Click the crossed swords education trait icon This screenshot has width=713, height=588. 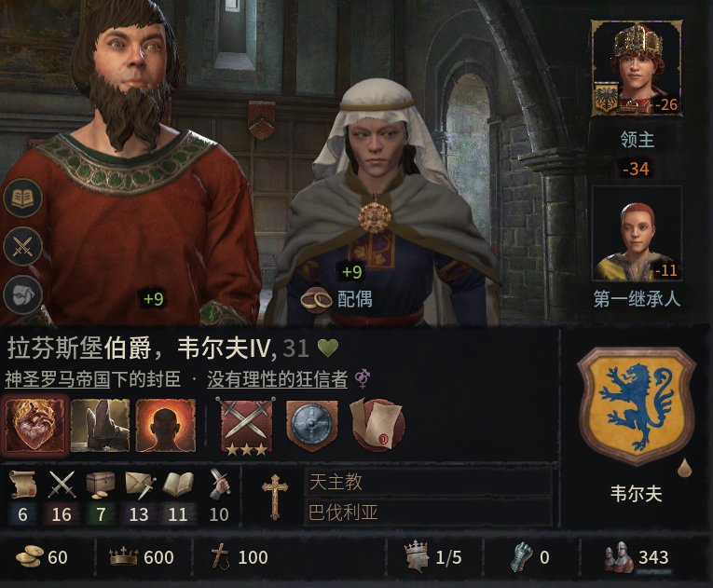(246, 426)
